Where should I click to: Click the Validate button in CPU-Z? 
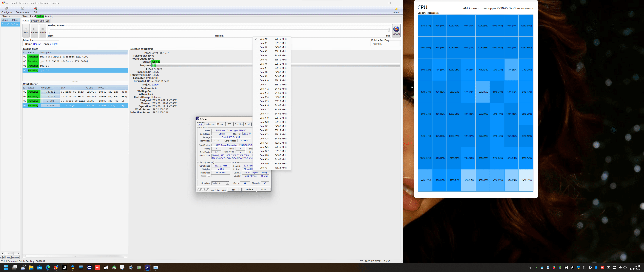pyautogui.click(x=249, y=190)
